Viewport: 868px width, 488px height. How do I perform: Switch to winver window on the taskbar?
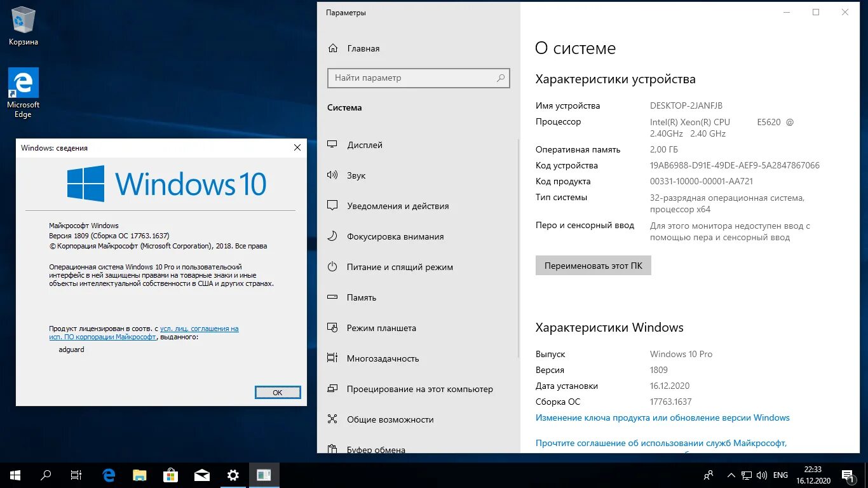click(264, 475)
